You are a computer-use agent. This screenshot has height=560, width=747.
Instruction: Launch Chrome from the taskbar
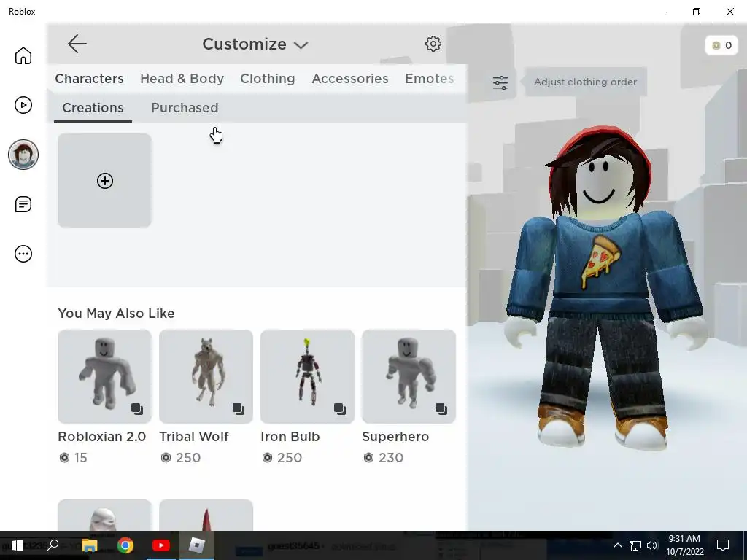(x=125, y=545)
